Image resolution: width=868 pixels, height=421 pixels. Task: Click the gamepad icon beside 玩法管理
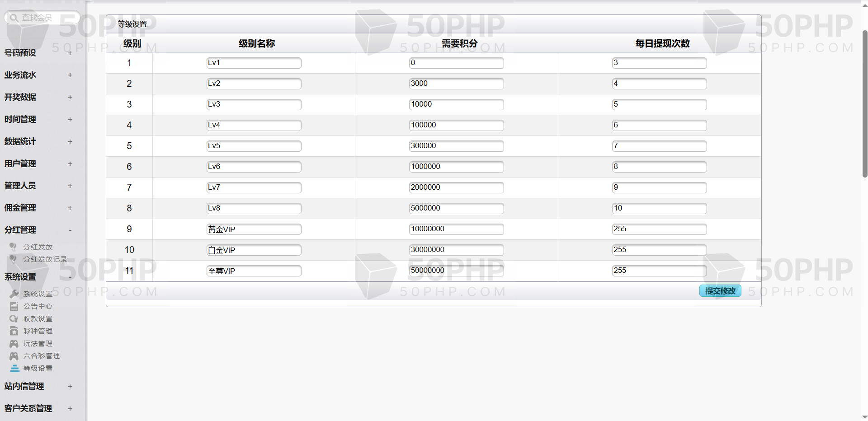(14, 344)
